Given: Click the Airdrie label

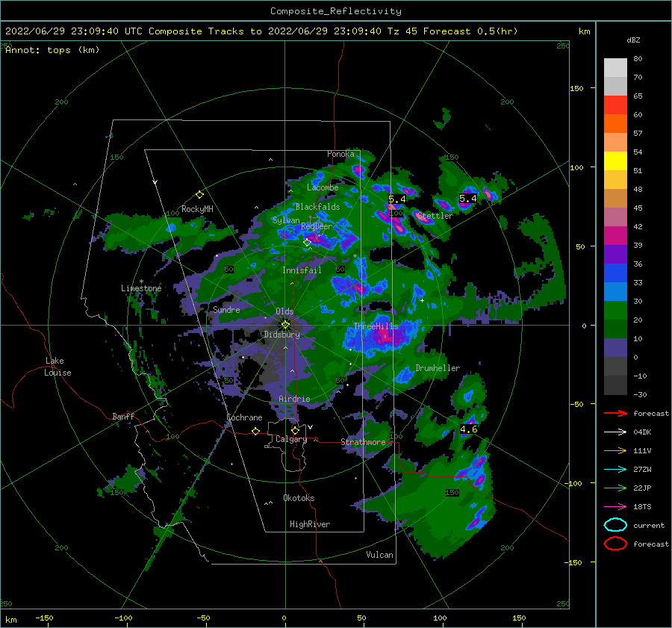Looking at the screenshot, I should (294, 399).
